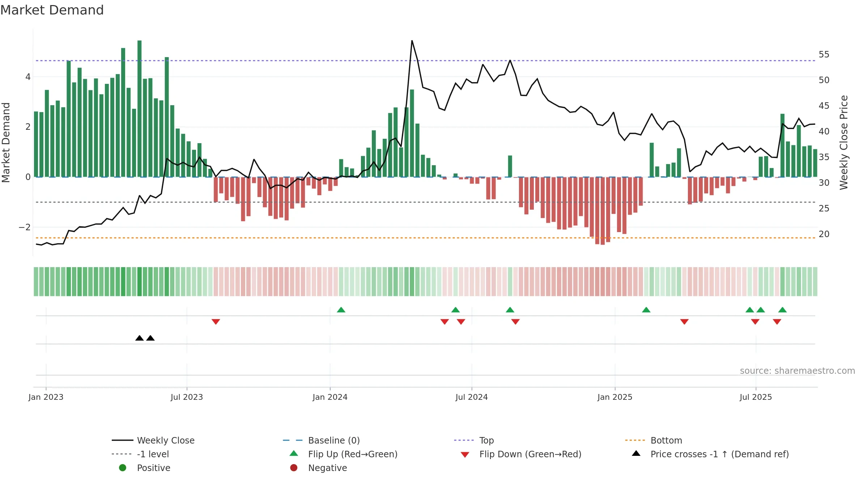
Task: Click the red Negative circle icon
Action: [x=294, y=468]
